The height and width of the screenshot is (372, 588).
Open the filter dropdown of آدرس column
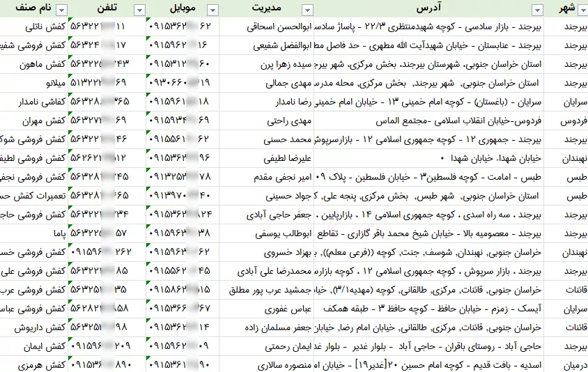(537, 10)
